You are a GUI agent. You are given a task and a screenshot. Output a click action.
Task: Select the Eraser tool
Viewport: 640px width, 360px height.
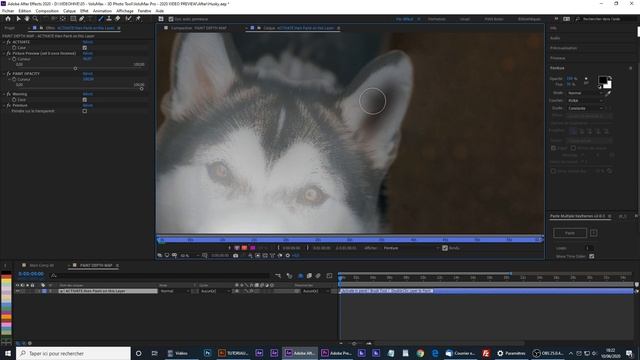(x=118, y=19)
